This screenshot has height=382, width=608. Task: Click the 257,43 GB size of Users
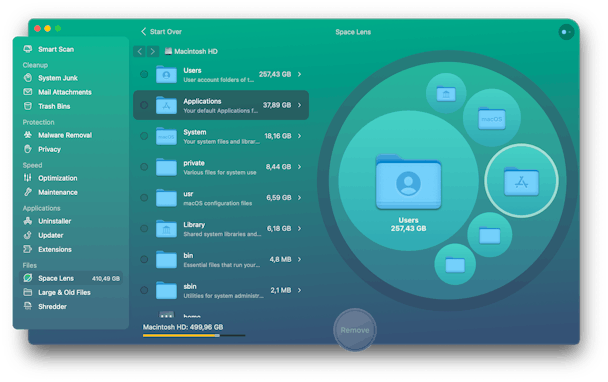pos(275,74)
